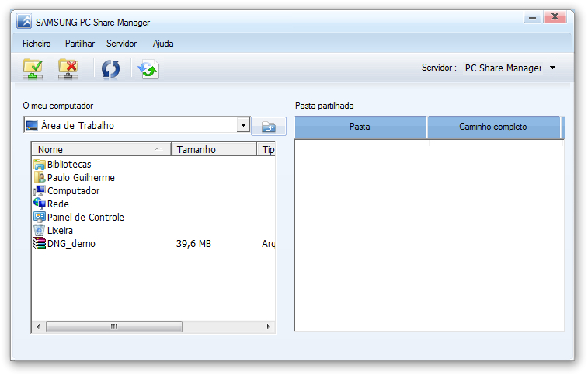The height and width of the screenshot is (376, 588).
Task: Open the Ficheiro menu
Action: click(x=37, y=44)
